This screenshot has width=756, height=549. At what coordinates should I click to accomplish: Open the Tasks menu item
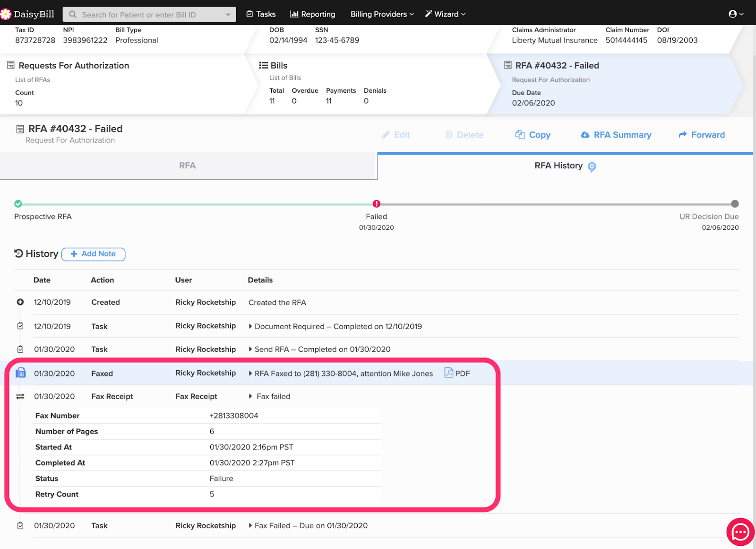[261, 14]
